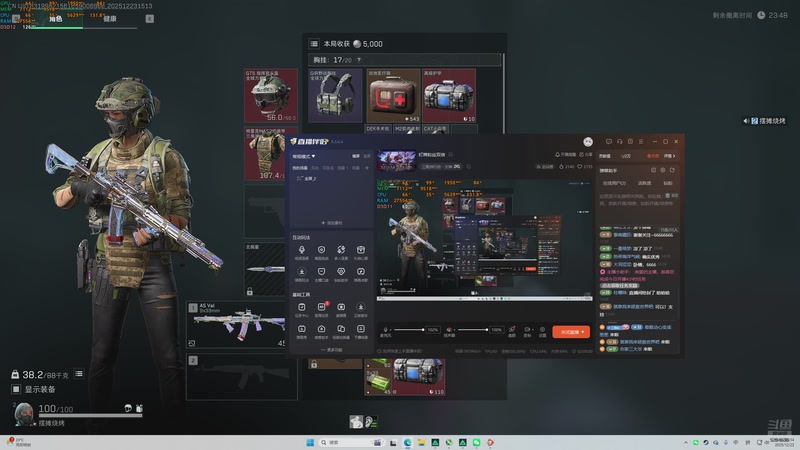
Task: Click the shield-face icon in the interactive tools
Action: point(321,271)
